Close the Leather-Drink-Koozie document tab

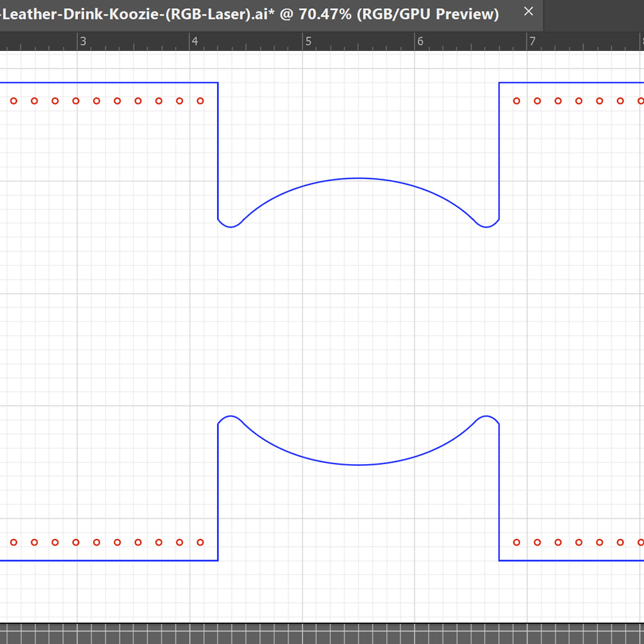coord(529,11)
